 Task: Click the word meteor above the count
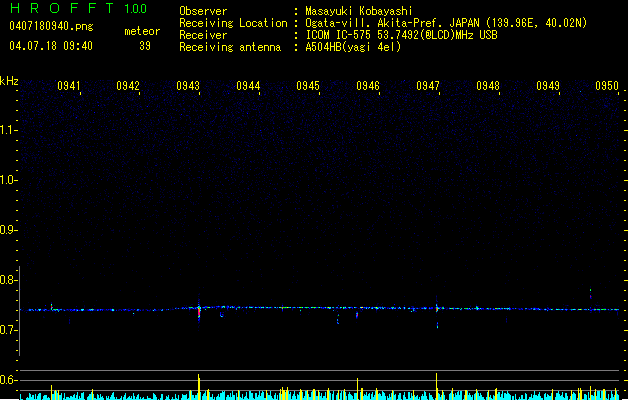tap(142, 31)
